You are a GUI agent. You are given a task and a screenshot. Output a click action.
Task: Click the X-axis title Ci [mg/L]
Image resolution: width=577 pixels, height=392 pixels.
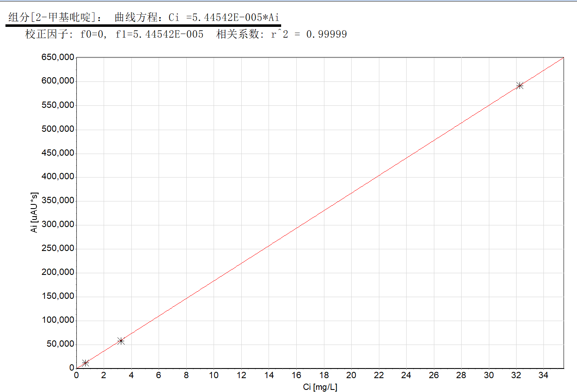coord(320,387)
